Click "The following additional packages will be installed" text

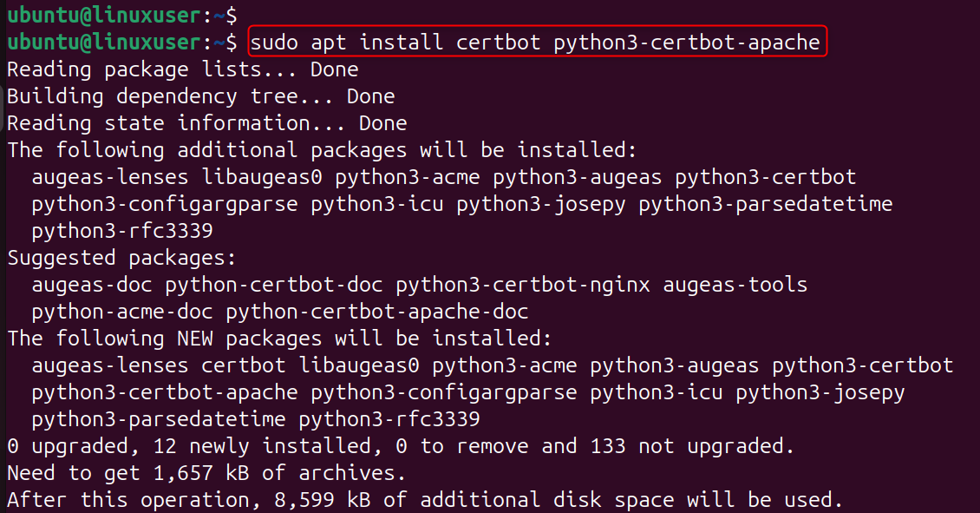pos(322,149)
